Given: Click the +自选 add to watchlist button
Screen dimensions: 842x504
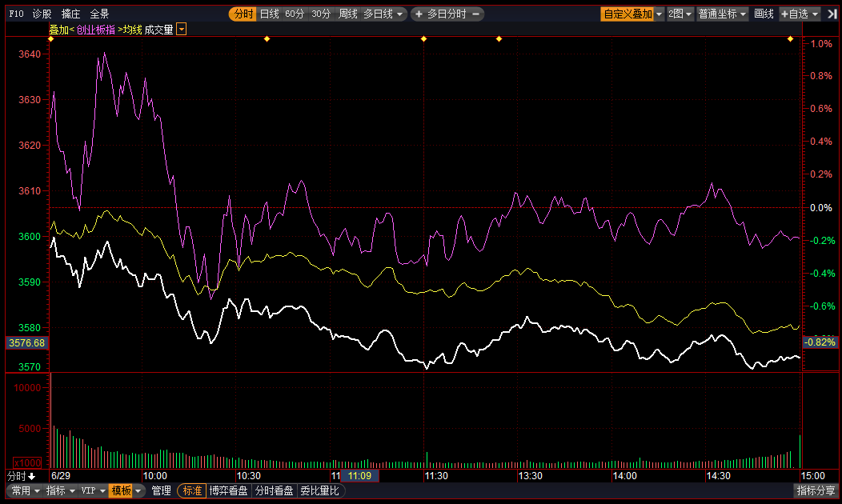Looking at the screenshot, I should coord(800,14).
